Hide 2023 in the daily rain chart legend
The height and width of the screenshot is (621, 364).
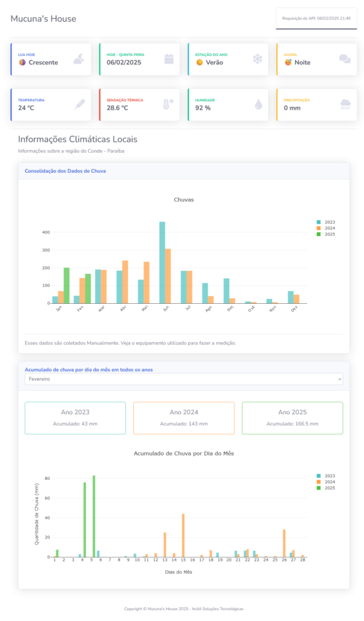click(326, 476)
